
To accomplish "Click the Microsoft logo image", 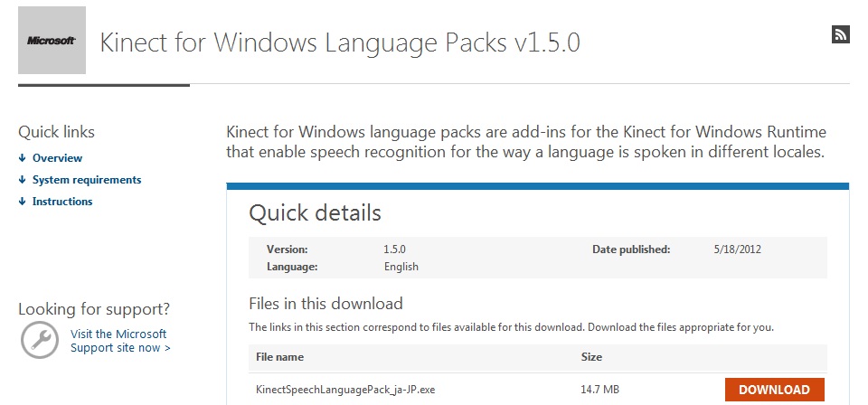I will 52,41.
